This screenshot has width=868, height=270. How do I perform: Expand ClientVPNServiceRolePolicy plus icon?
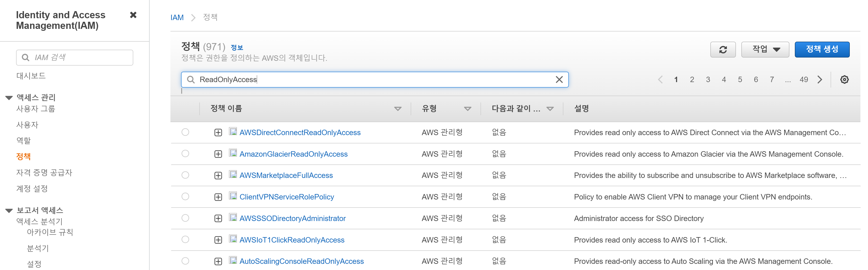(218, 197)
